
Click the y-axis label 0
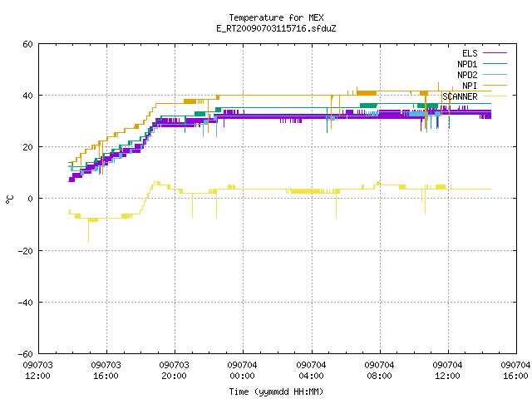[x=30, y=199]
